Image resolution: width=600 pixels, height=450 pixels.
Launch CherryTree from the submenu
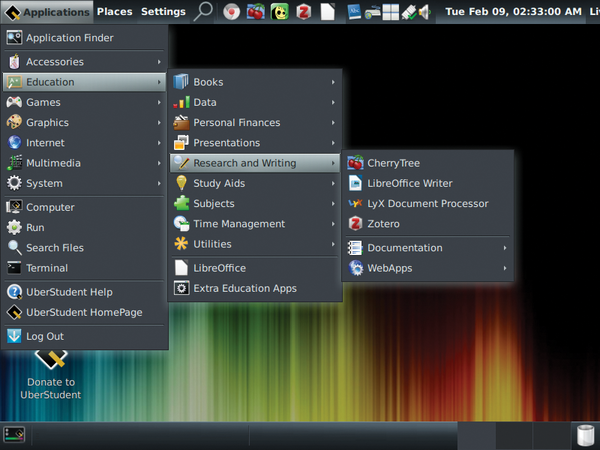[428, 163]
